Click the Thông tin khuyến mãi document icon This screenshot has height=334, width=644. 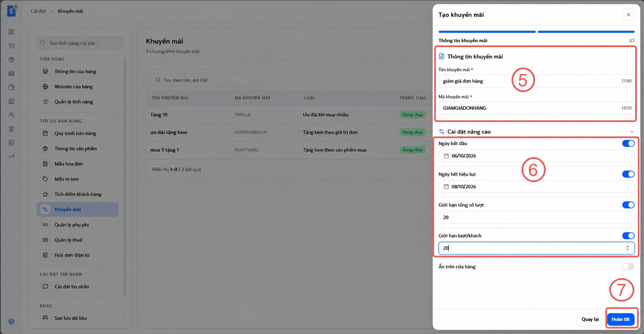[x=441, y=57]
